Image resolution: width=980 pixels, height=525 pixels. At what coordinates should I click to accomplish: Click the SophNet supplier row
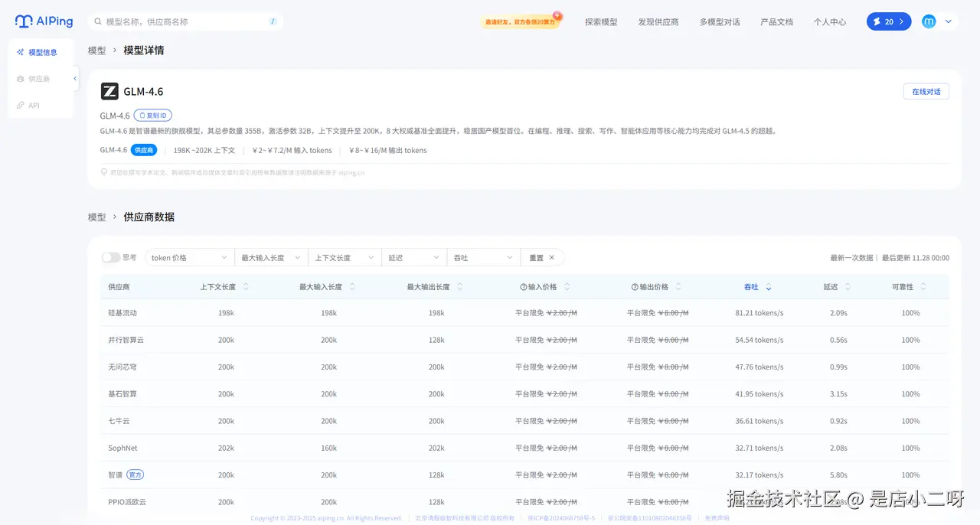pos(524,448)
